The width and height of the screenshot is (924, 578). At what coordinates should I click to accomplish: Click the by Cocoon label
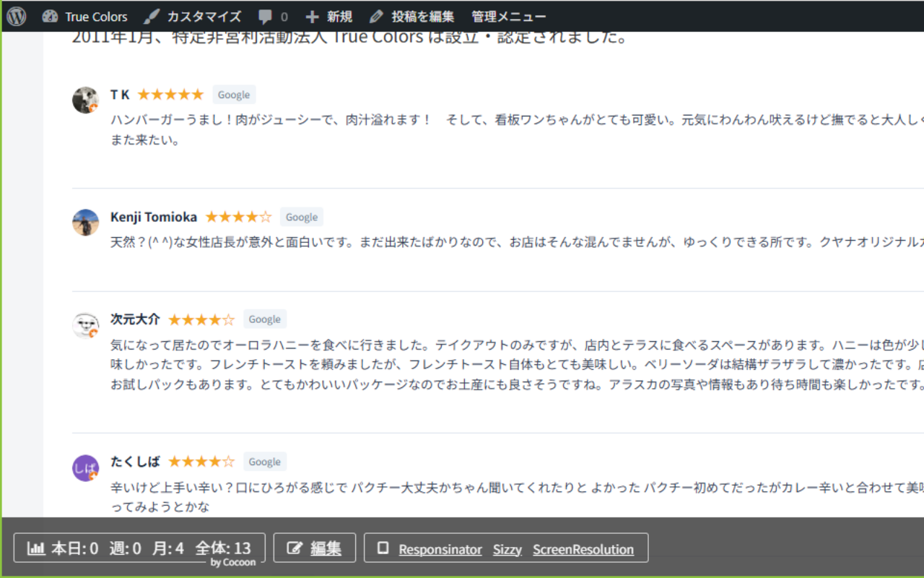coord(233,563)
